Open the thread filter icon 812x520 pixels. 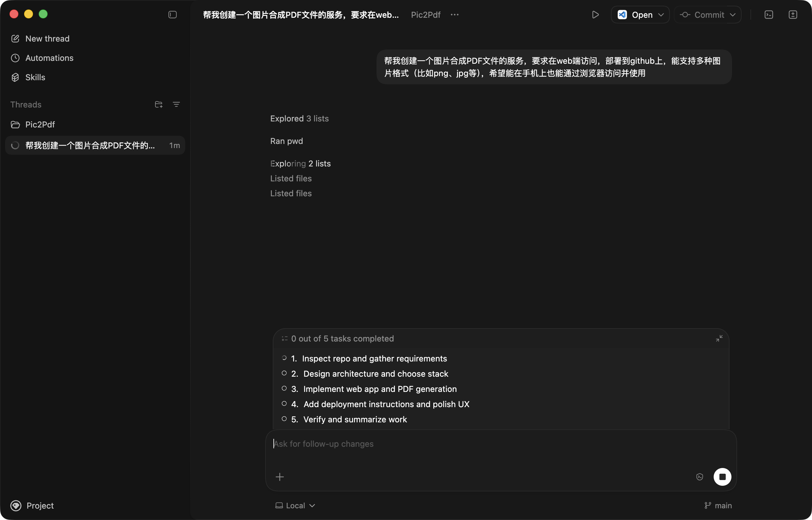(176, 104)
